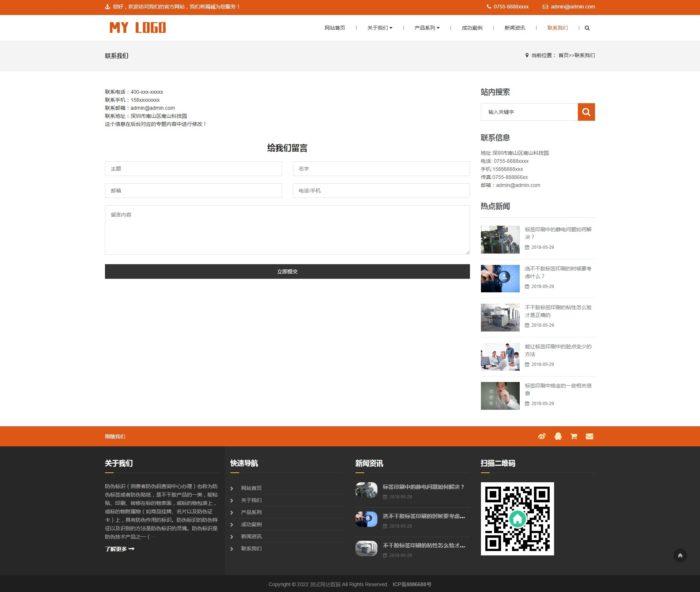Open the first hot news thumbnail image
700x592 pixels.
tap(500, 240)
